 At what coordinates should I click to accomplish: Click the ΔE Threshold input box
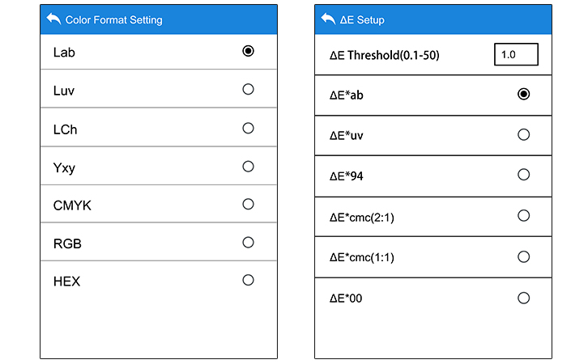(516, 55)
